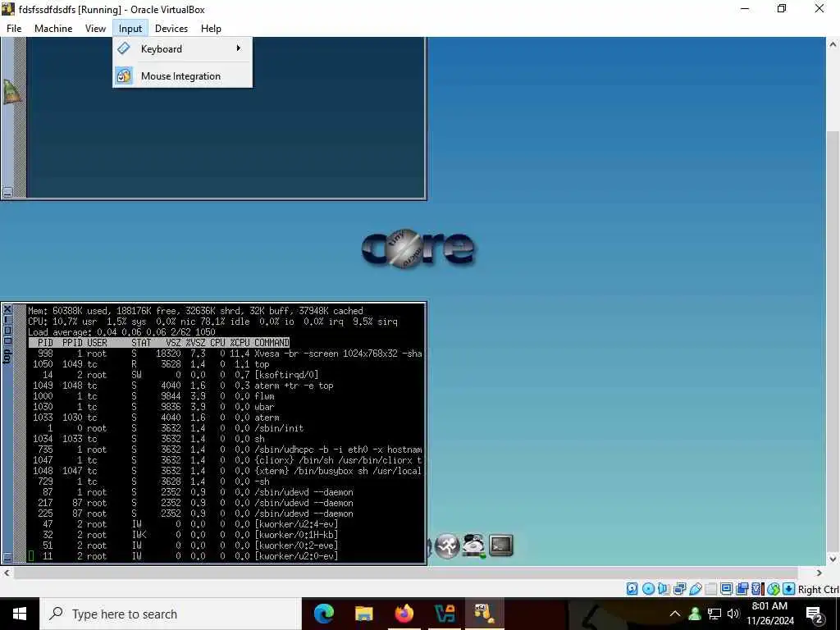Open the Help menu
Image resolution: width=840 pixels, height=630 pixels.
(211, 29)
